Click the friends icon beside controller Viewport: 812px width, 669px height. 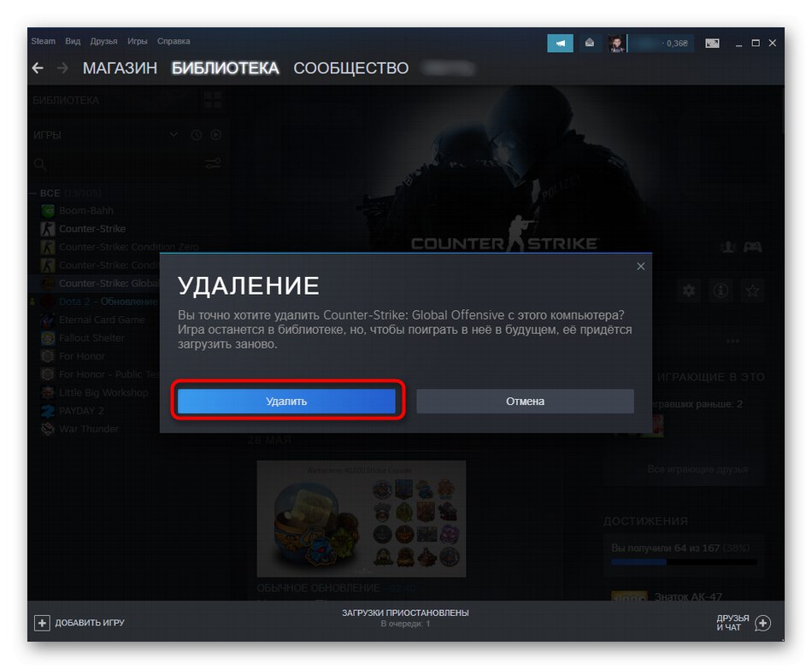click(x=728, y=247)
